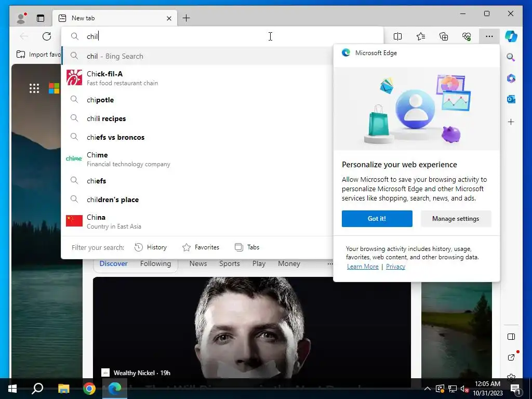This screenshot has height=399, width=532.
Task: Open the tab actions menu icon
Action: pos(41,18)
